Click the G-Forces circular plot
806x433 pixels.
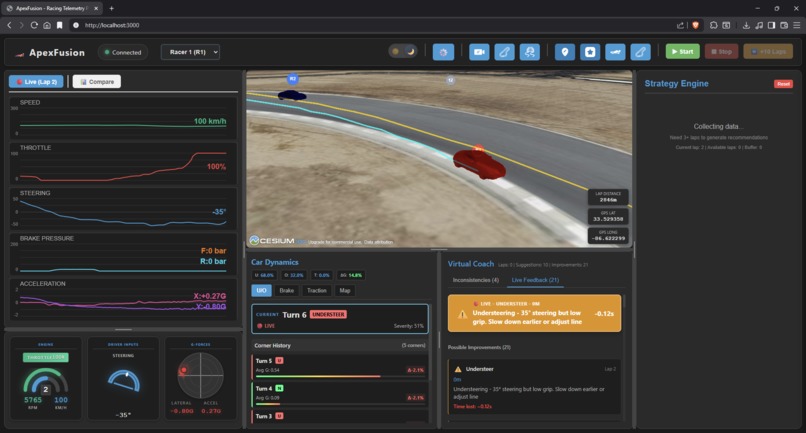coord(200,375)
